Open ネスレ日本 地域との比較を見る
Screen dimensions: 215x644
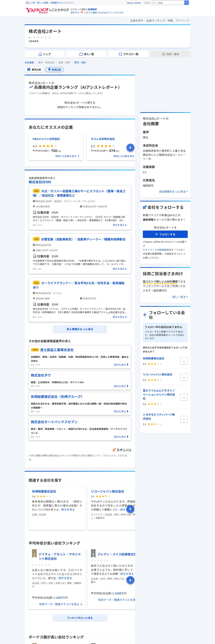point(124,156)
